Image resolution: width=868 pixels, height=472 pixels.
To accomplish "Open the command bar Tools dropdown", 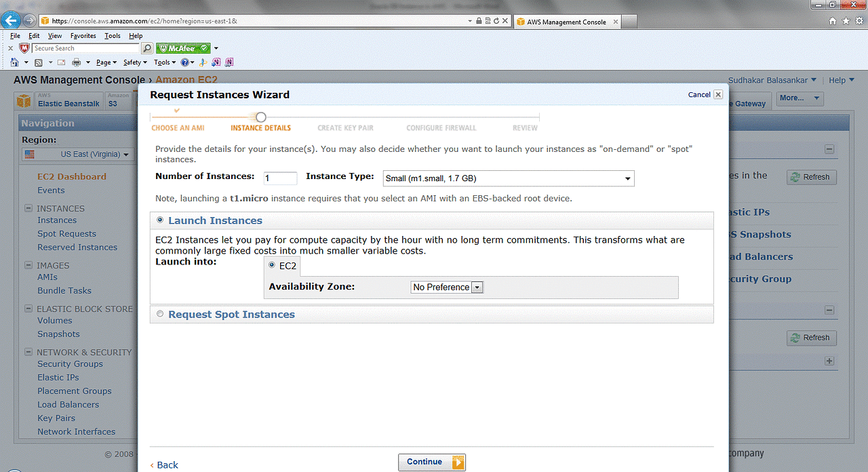I will 165,62.
